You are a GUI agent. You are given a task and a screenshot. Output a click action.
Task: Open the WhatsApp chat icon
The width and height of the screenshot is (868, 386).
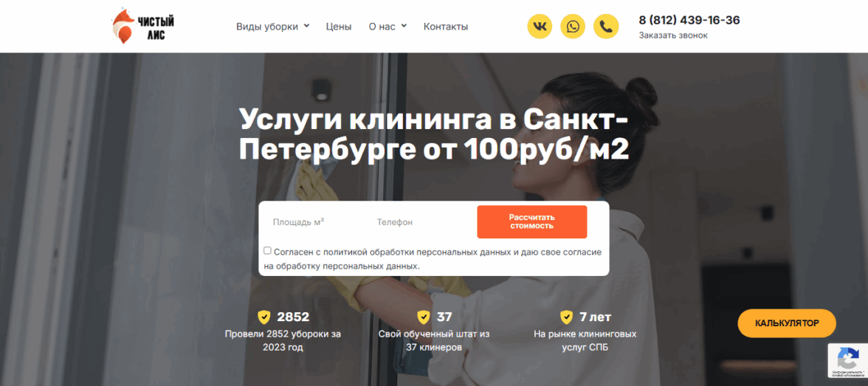tap(573, 27)
